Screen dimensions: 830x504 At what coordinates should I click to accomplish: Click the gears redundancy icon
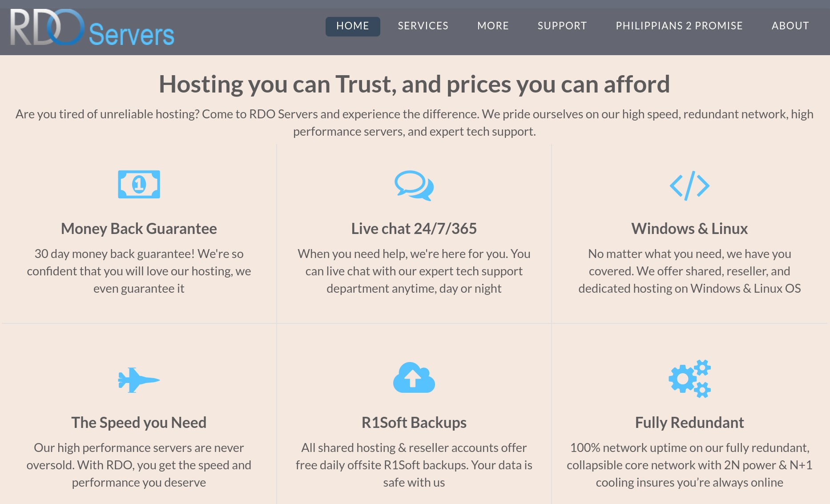point(689,379)
